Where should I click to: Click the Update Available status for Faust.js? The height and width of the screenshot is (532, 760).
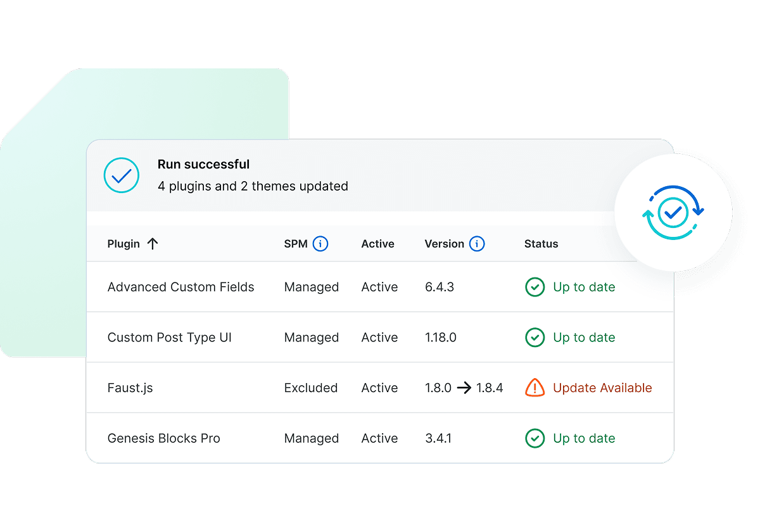click(x=602, y=388)
